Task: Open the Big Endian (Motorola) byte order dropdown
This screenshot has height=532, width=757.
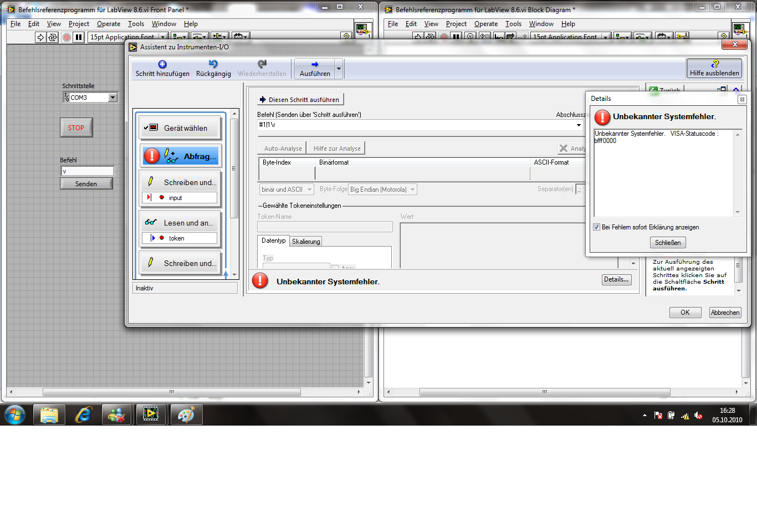Action: pyautogui.click(x=382, y=190)
